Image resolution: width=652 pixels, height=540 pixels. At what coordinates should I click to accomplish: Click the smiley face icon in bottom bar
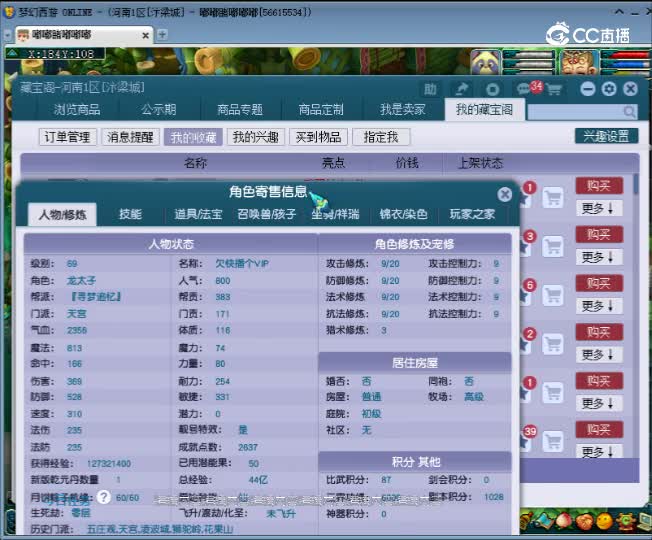pyautogui.click(x=604, y=521)
